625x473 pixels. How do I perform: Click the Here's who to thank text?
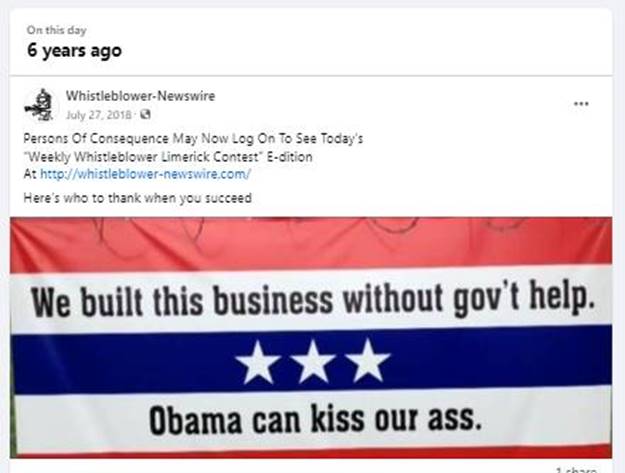(x=138, y=198)
